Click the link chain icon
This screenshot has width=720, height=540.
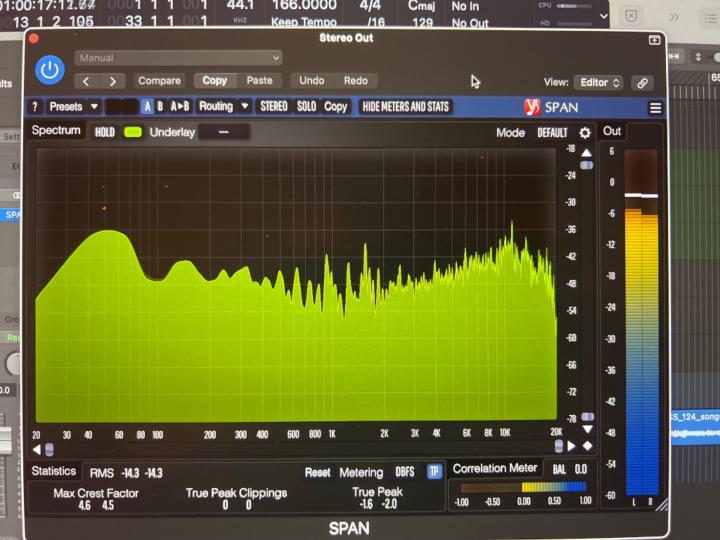point(642,82)
